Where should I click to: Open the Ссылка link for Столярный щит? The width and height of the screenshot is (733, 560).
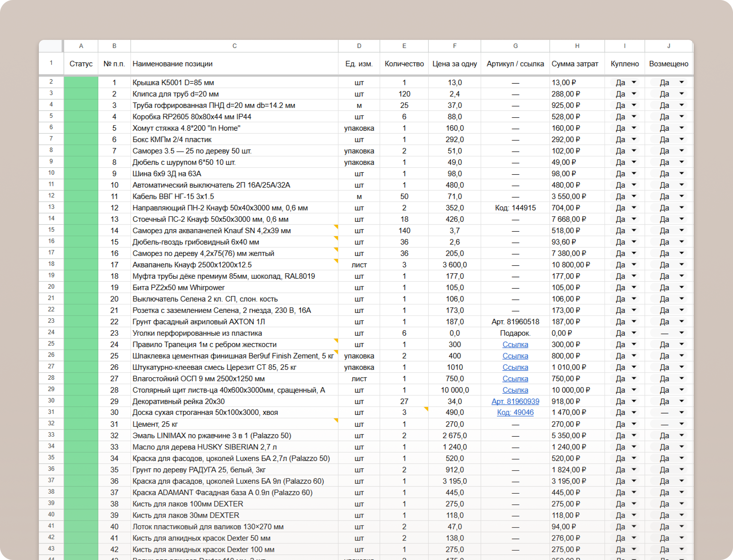point(515,390)
